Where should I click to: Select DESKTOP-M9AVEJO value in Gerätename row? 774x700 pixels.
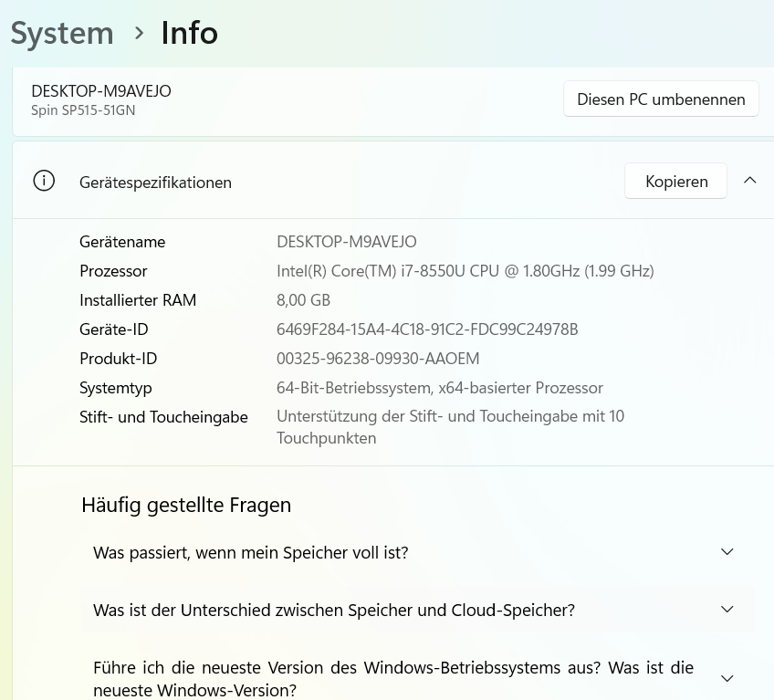[x=347, y=242]
